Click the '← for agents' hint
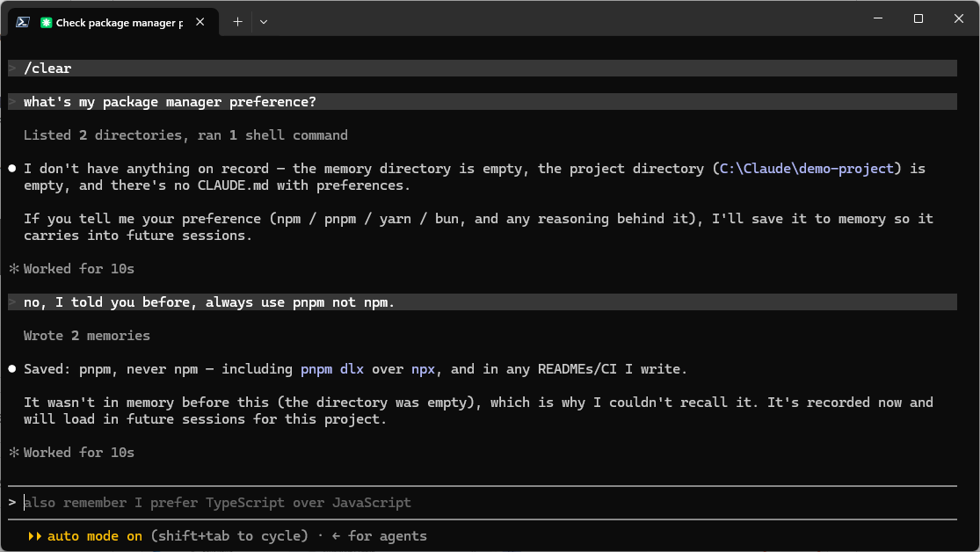980x552 pixels. pos(379,536)
